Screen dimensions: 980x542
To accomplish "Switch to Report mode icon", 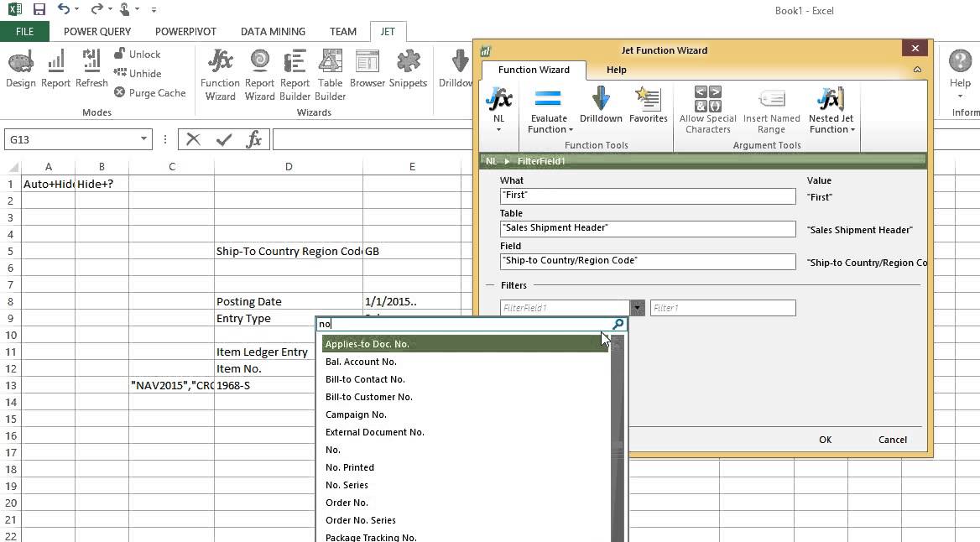I will (x=55, y=69).
